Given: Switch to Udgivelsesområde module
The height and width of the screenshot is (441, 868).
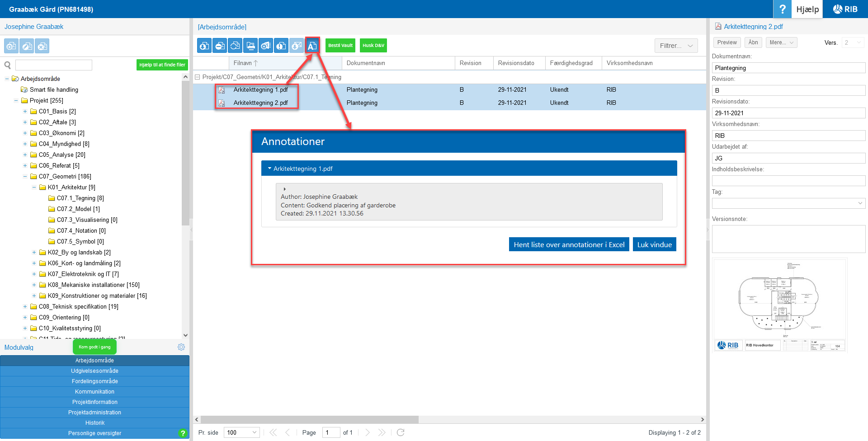Looking at the screenshot, I should click(x=94, y=371).
